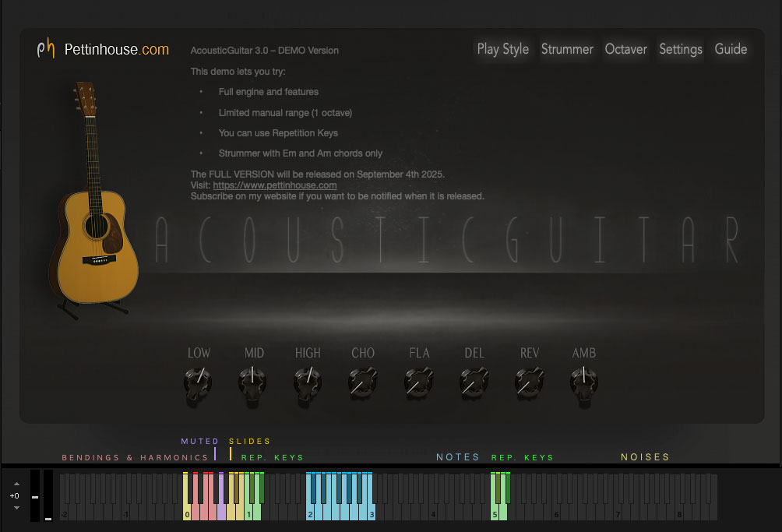Image resolution: width=782 pixels, height=532 pixels.
Task: Play the blue C2 key labeled 2
Action: [x=309, y=511]
